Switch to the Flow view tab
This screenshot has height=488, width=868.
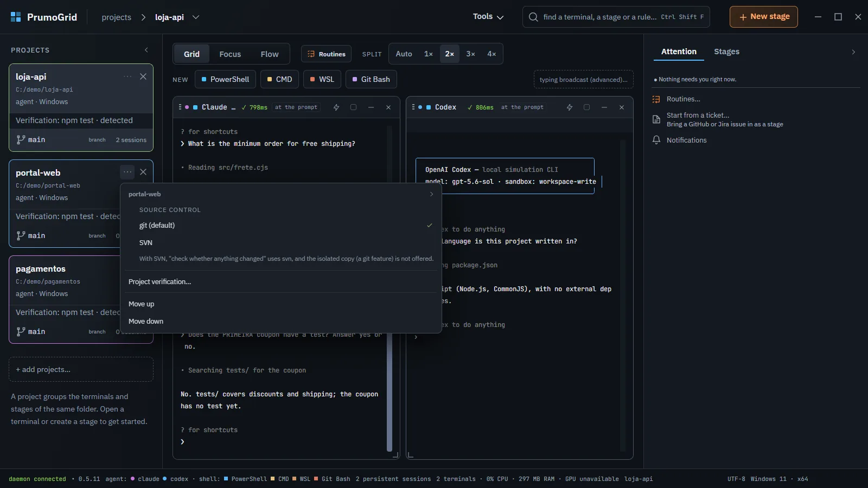click(270, 54)
